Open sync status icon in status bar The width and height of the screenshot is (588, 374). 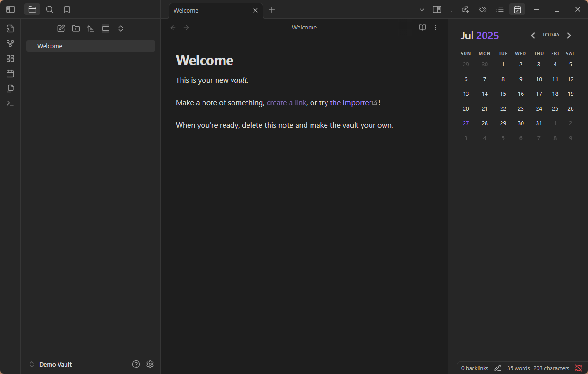coord(579,368)
